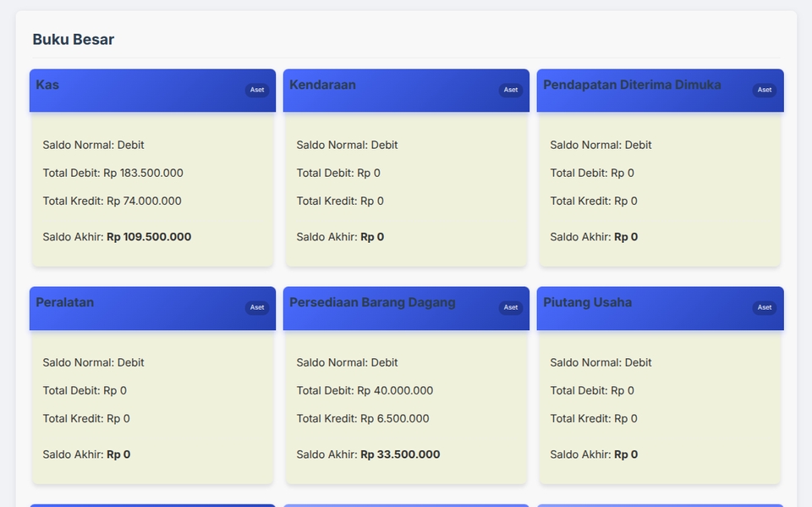The height and width of the screenshot is (507, 812).
Task: Click Saldo Akhir Rp 33.500.000 on Persediaan
Action: [368, 455]
